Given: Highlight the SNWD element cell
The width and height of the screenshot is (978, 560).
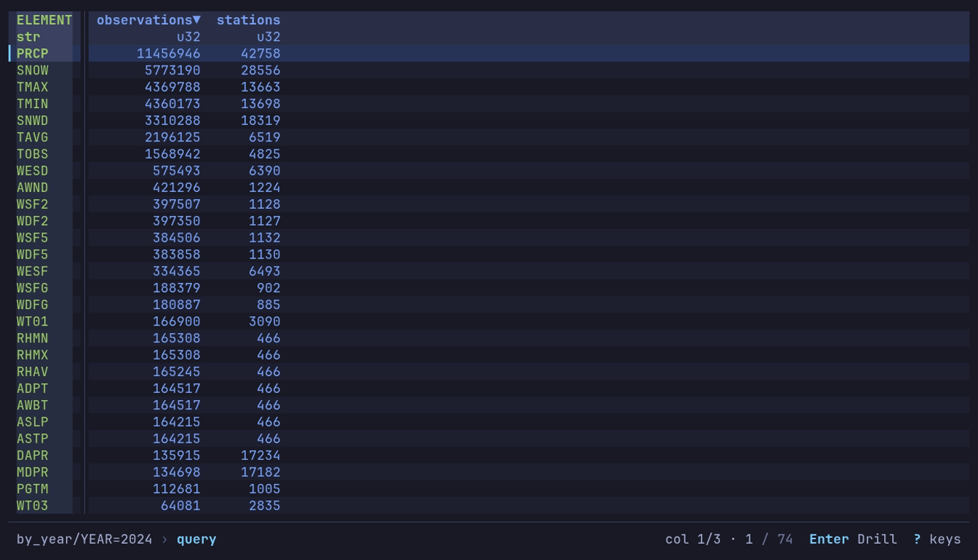Looking at the screenshot, I should click(x=33, y=121).
